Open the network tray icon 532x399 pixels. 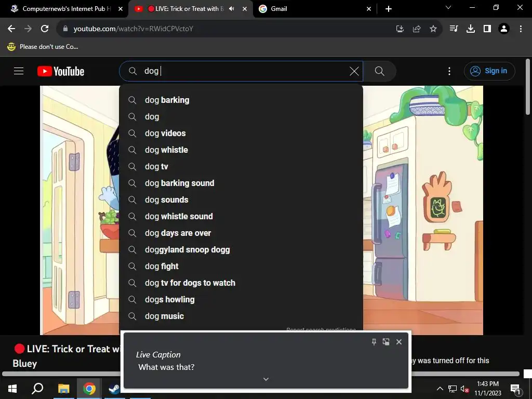click(x=453, y=389)
